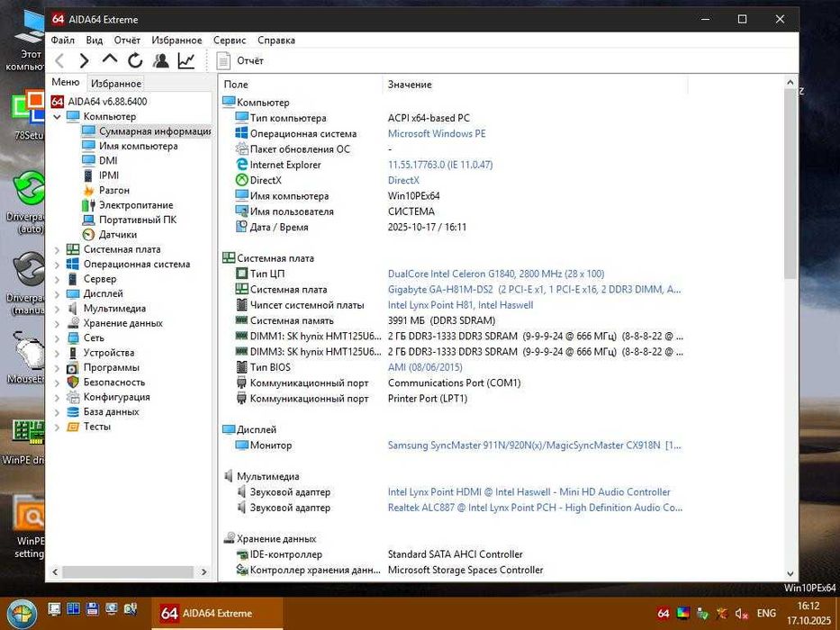Click the Портативный ПК laptop icon
This screenshot has width=840, height=630.
tap(88, 220)
